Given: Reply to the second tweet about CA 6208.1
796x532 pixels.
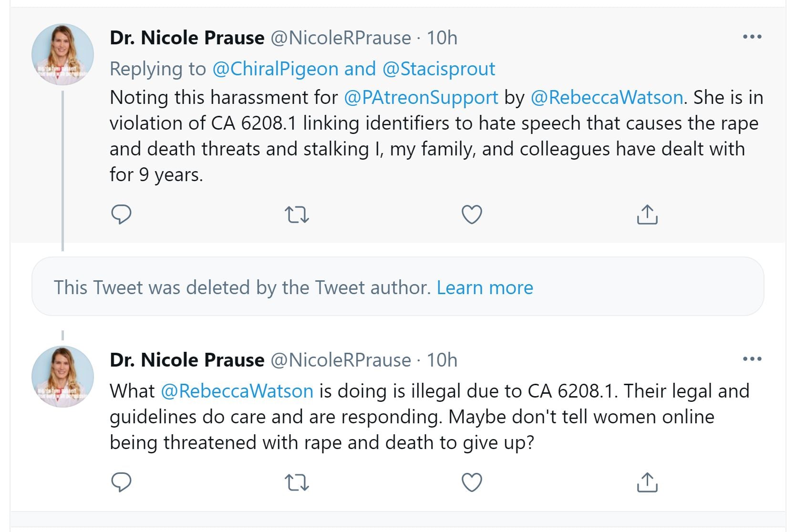Looking at the screenshot, I should 121,482.
